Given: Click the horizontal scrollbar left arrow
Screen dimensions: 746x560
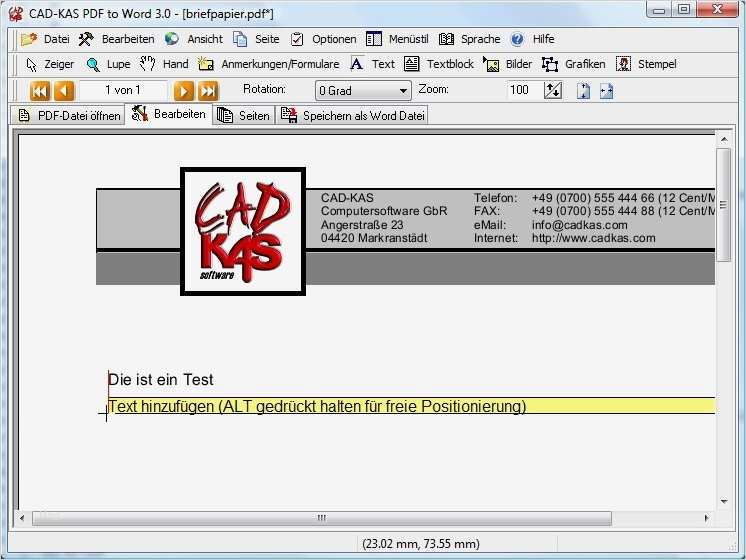Looking at the screenshot, I should point(22,518).
